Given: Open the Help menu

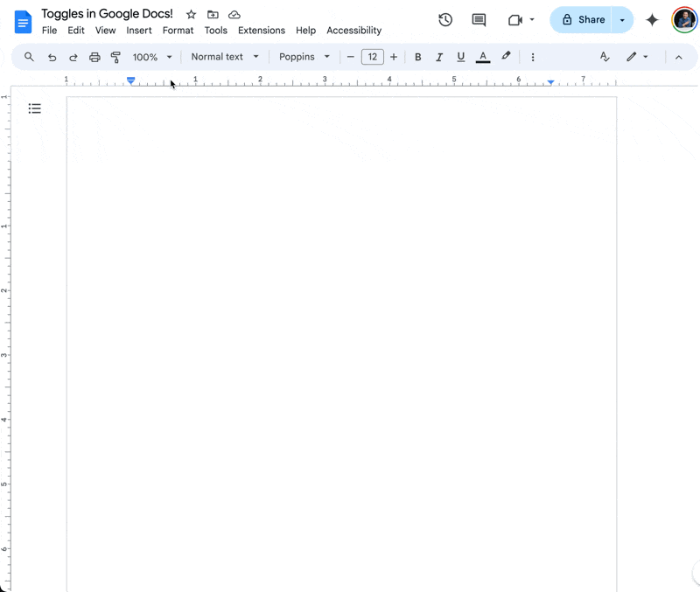Looking at the screenshot, I should 305,31.
